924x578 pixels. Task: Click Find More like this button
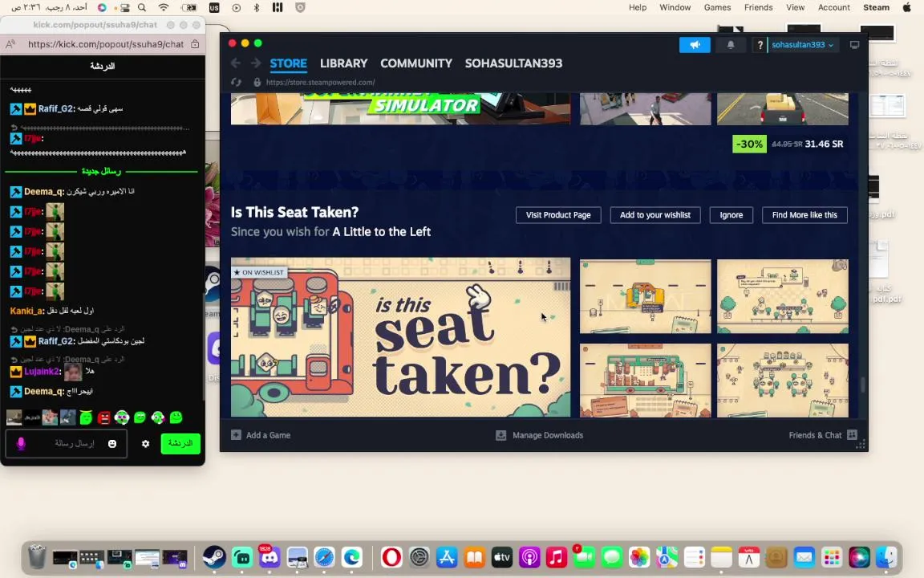point(804,215)
